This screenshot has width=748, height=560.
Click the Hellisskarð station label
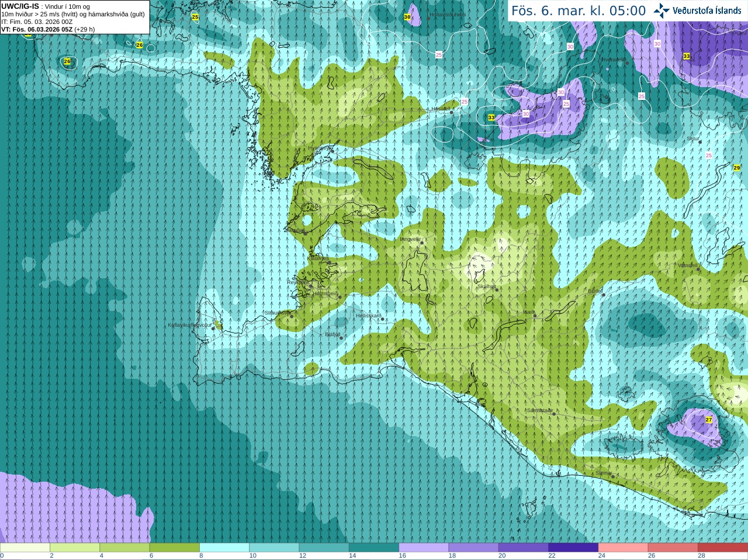(369, 316)
